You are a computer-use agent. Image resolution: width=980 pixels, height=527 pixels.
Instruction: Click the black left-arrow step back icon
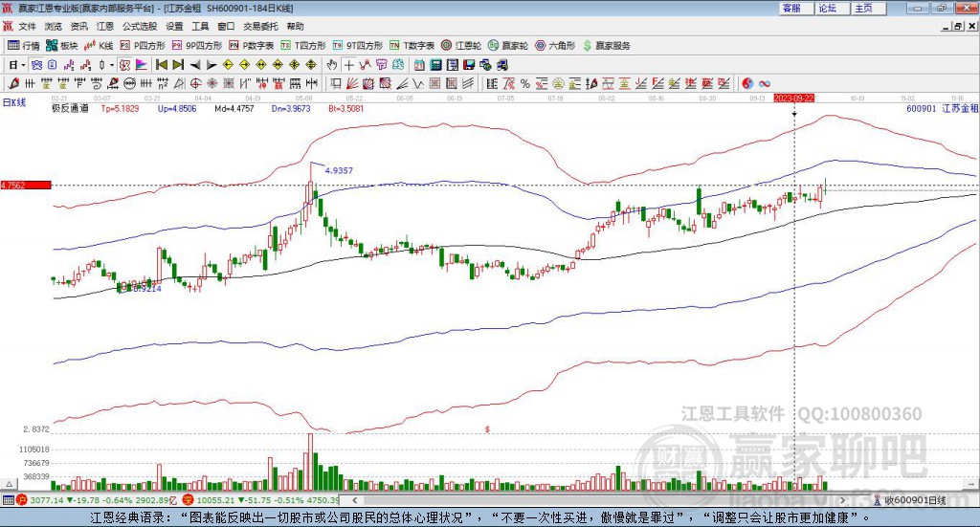click(x=195, y=65)
